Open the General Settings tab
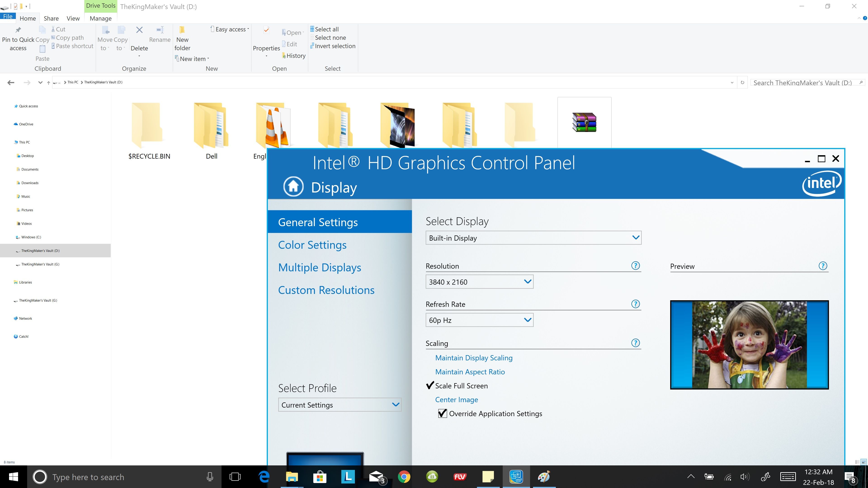Image resolution: width=868 pixels, height=488 pixels. (340, 222)
